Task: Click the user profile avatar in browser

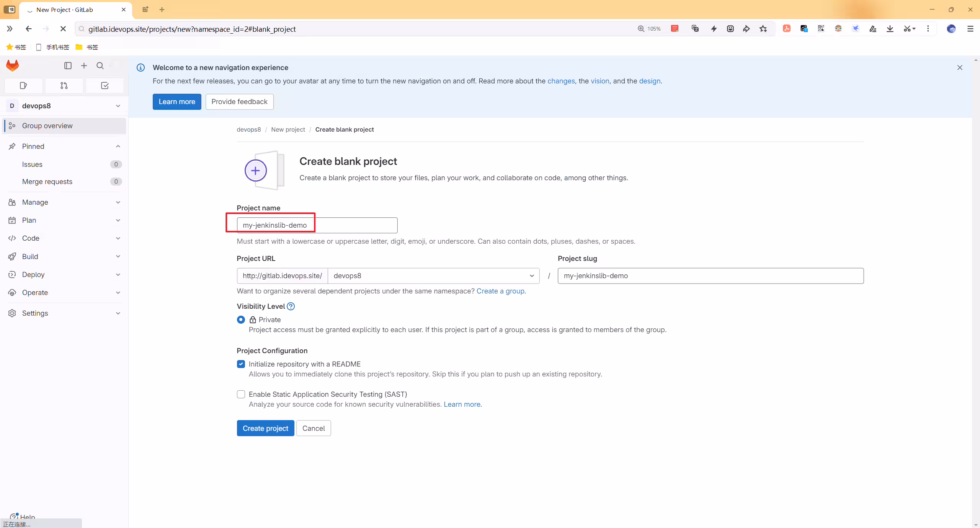Action: pos(951,29)
